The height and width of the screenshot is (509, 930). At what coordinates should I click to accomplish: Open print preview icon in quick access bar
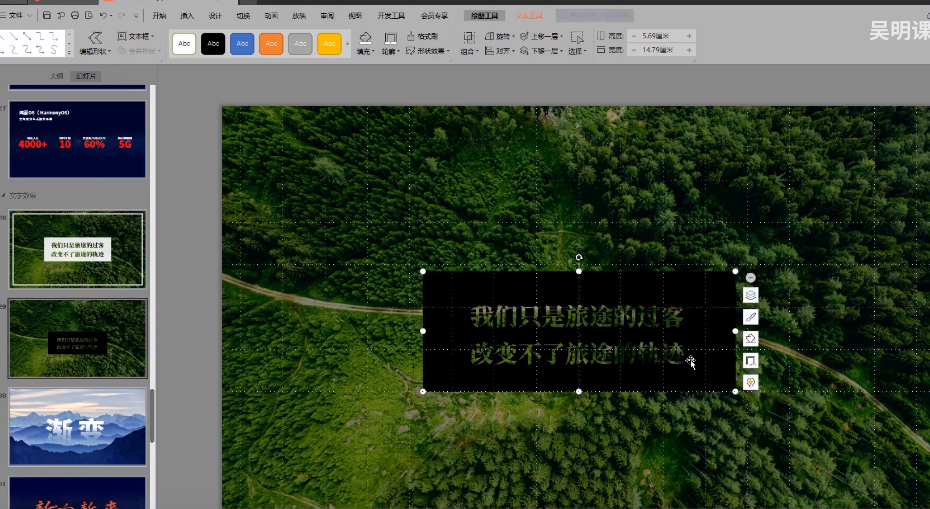(x=89, y=15)
